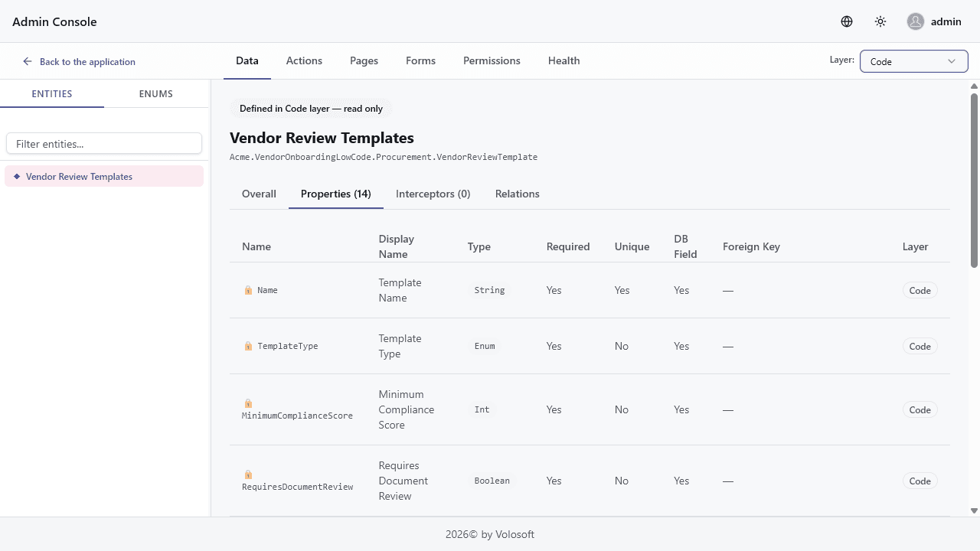
Task: Select Vendor Review Templates in entity list
Action: coord(104,176)
